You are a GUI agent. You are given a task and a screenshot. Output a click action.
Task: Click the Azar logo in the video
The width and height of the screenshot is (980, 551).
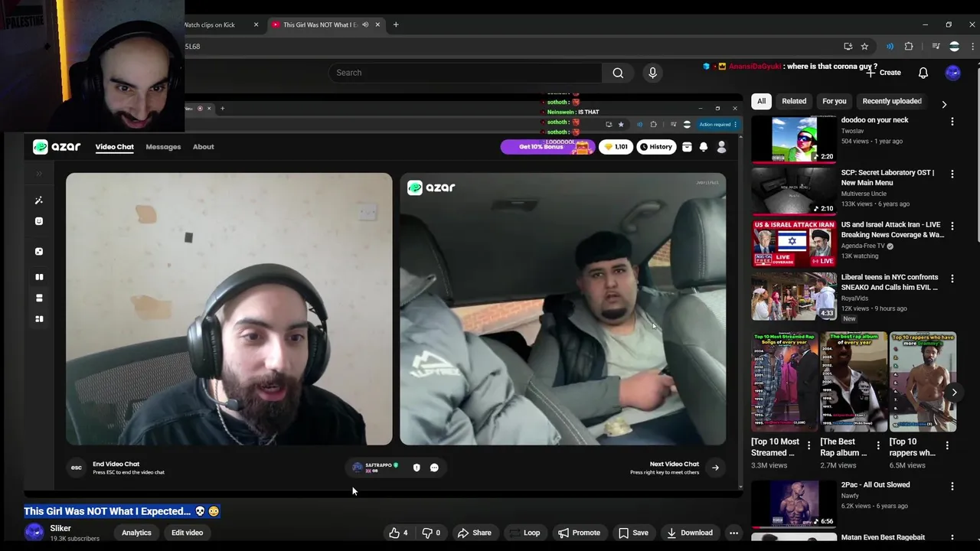click(x=57, y=147)
